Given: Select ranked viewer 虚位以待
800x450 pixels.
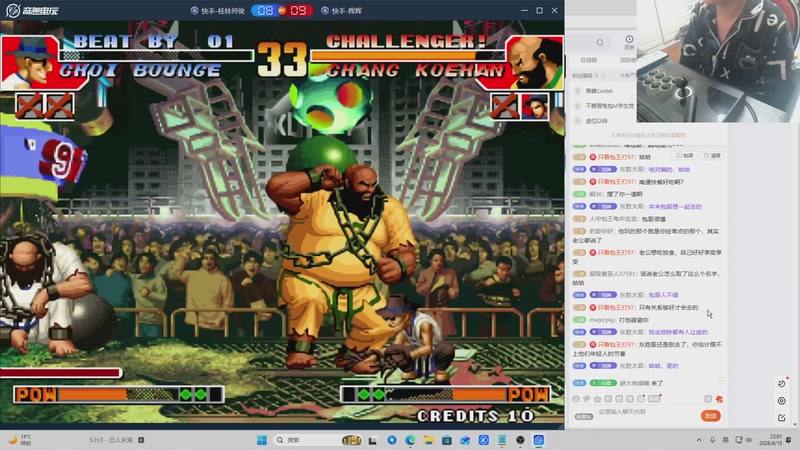Looking at the screenshot, I should tap(596, 121).
